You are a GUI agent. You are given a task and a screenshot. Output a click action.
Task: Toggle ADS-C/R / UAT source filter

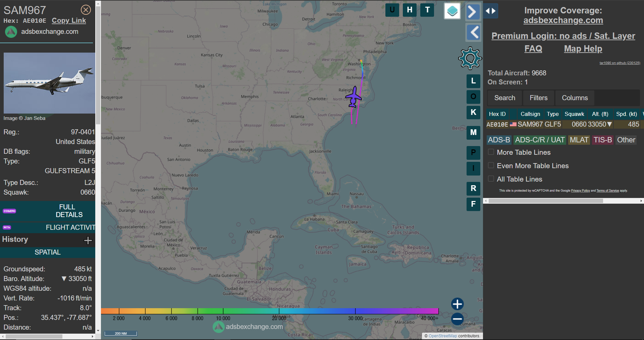[540, 140]
